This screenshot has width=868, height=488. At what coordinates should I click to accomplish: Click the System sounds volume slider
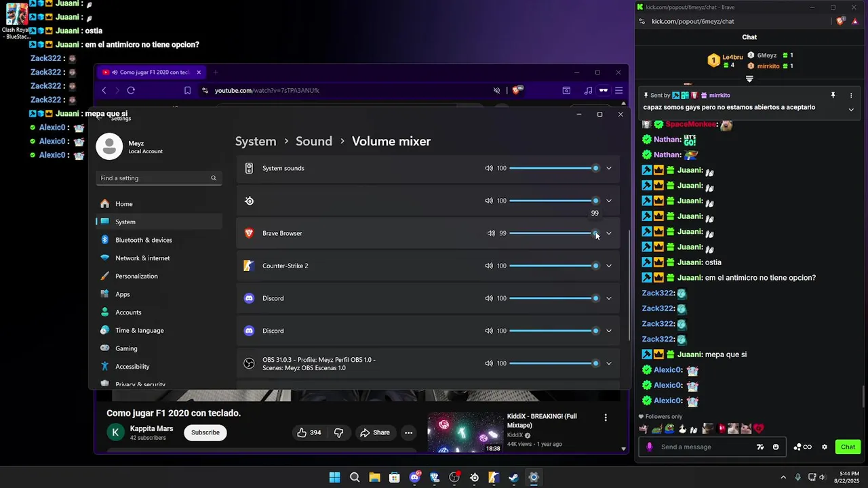pyautogui.click(x=554, y=168)
